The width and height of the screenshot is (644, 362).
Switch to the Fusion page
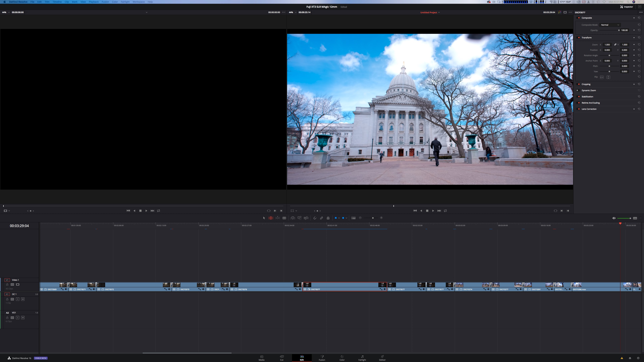(x=322, y=358)
